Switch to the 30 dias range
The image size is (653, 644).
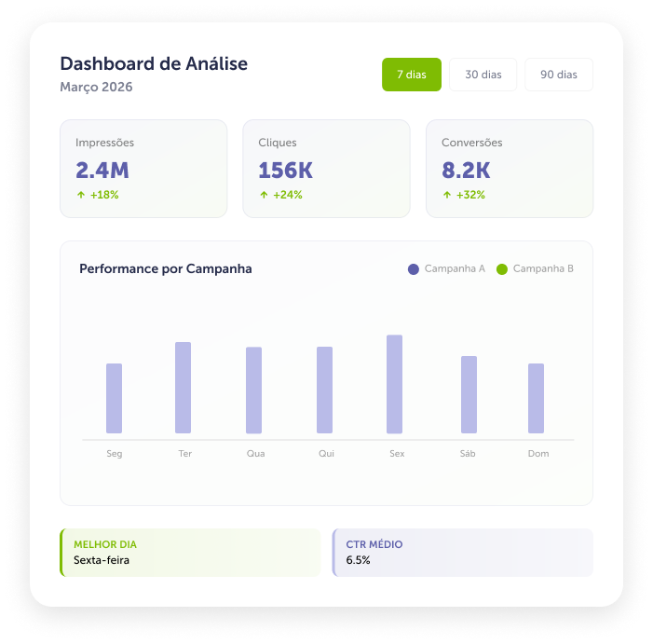coord(483,75)
